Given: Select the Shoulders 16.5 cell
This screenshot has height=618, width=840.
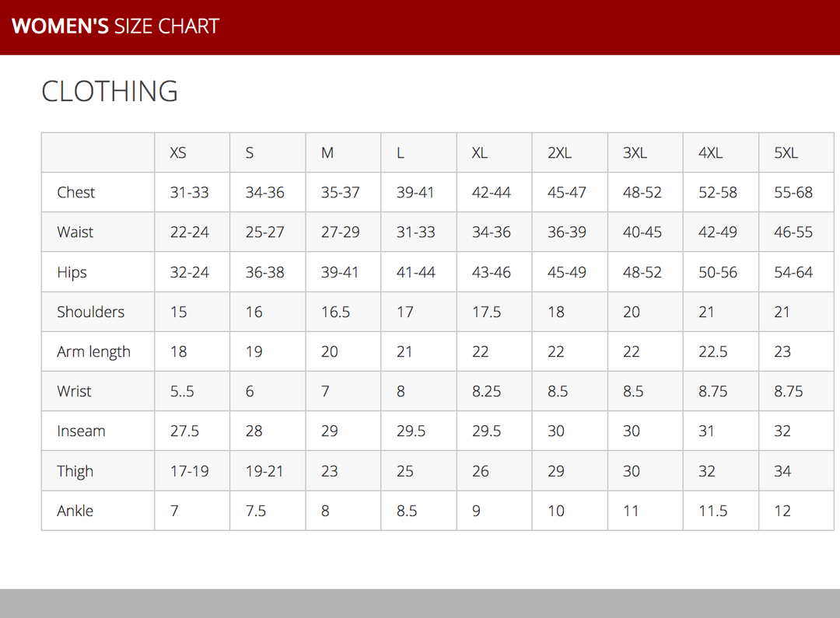Looking at the screenshot, I should click(335, 312).
